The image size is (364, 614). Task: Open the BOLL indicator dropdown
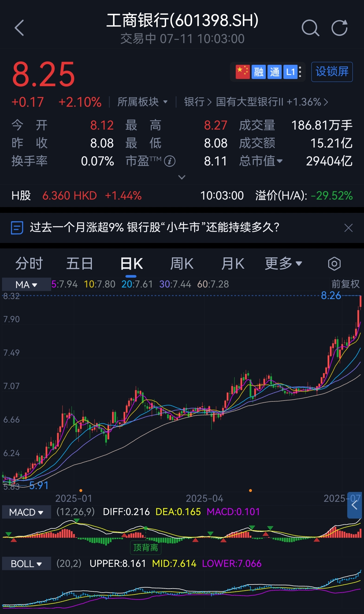(26, 564)
